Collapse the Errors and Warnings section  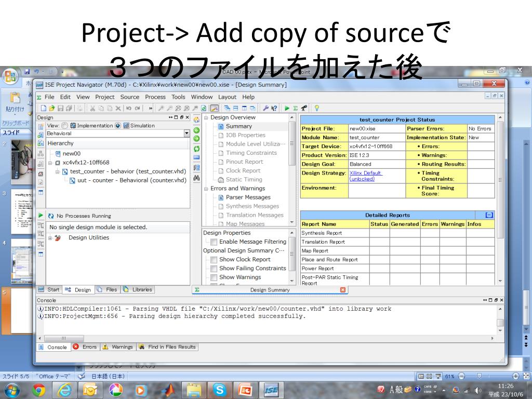point(206,189)
